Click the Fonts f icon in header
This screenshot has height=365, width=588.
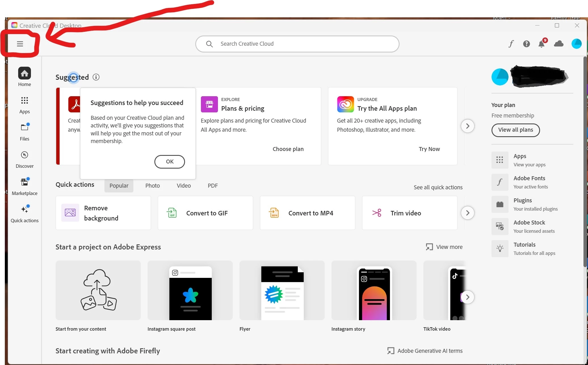click(511, 44)
